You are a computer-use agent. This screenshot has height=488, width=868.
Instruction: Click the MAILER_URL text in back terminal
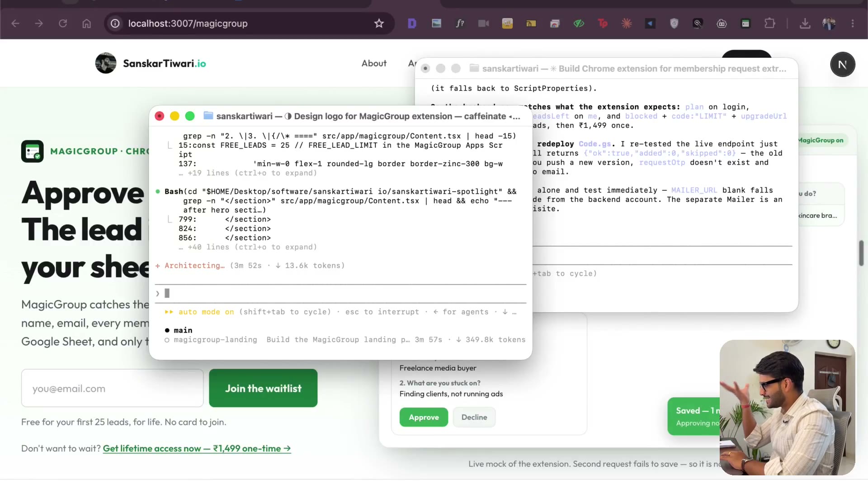point(694,190)
